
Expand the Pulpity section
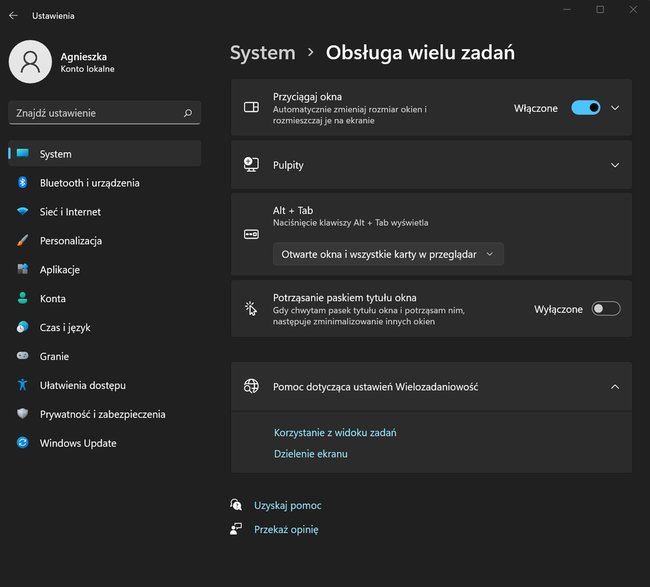[432, 165]
